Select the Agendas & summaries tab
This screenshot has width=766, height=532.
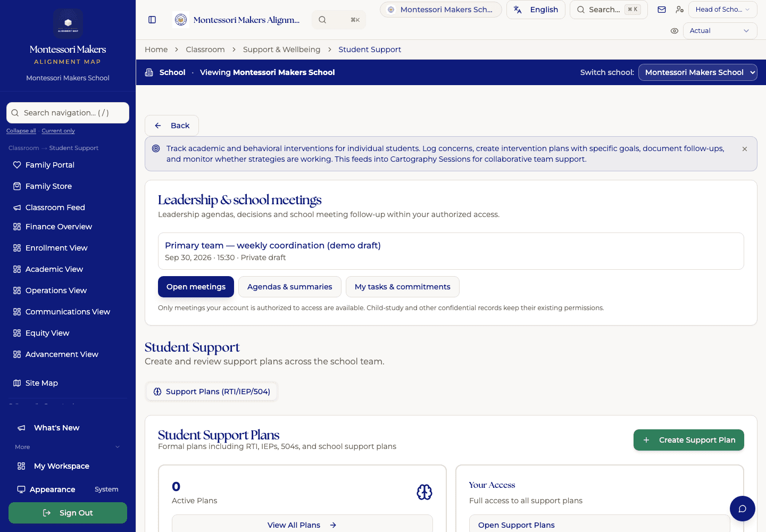pyautogui.click(x=289, y=287)
